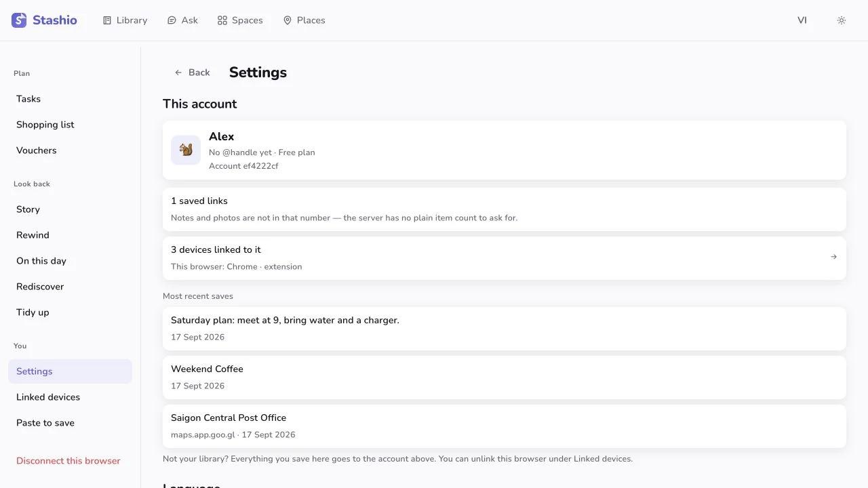868x488 pixels.
Task: Click the Back button text
Action: (199, 73)
